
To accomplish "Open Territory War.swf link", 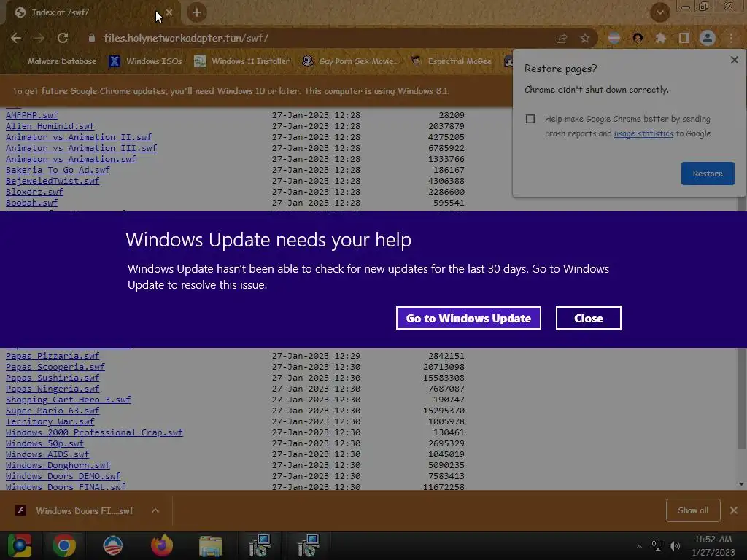I will pyautogui.click(x=50, y=422).
